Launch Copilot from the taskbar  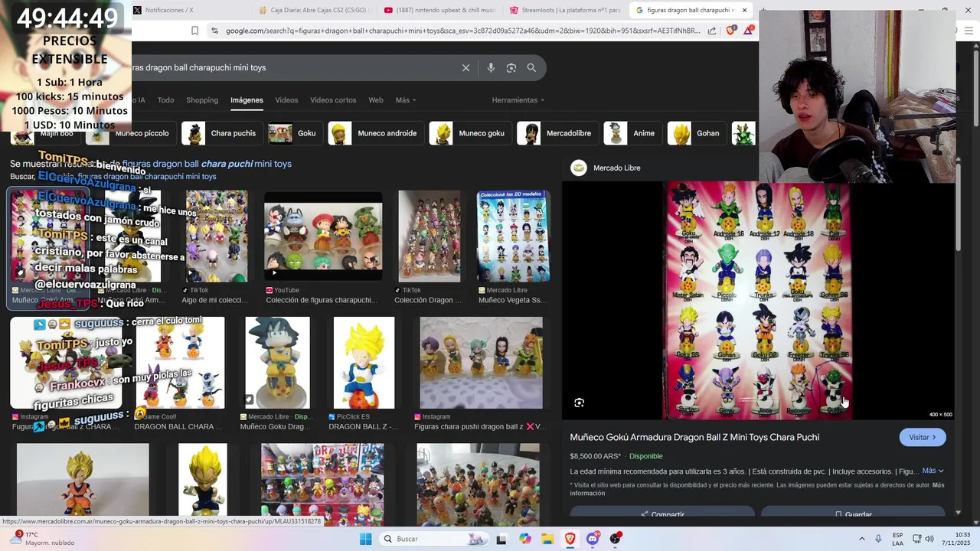pos(524,539)
